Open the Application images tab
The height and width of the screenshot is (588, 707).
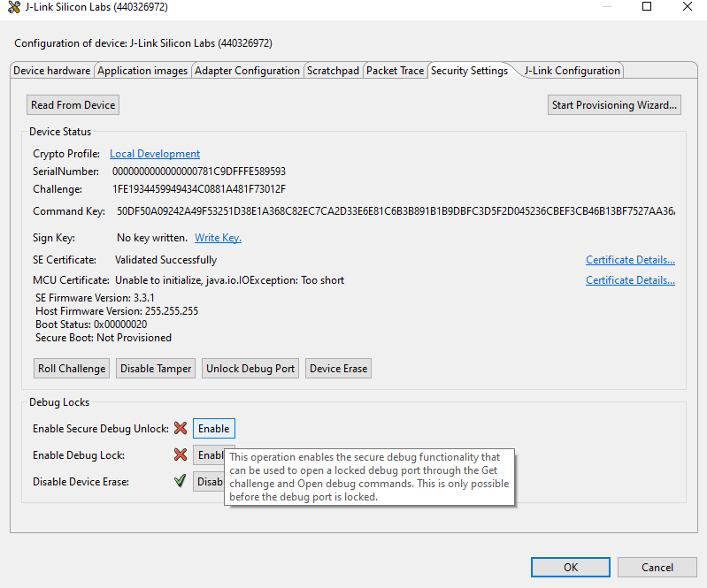click(x=142, y=71)
